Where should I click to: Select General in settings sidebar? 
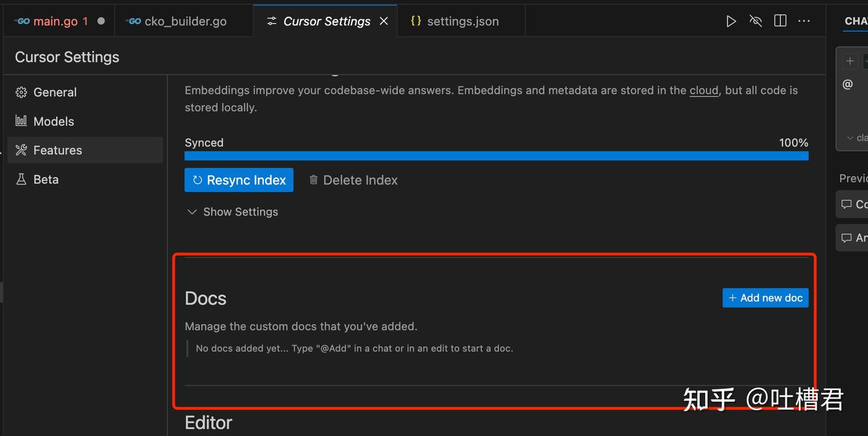55,92
